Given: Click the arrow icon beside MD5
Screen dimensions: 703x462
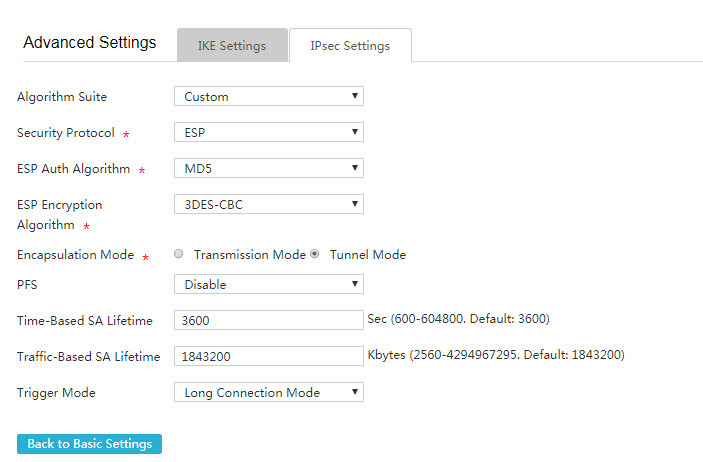Looking at the screenshot, I should 355,167.
